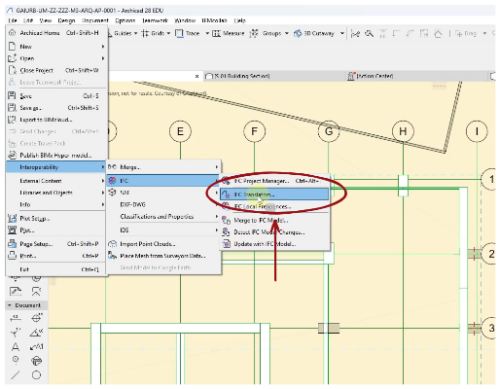Toggle the Grids snap icon

tap(145, 33)
